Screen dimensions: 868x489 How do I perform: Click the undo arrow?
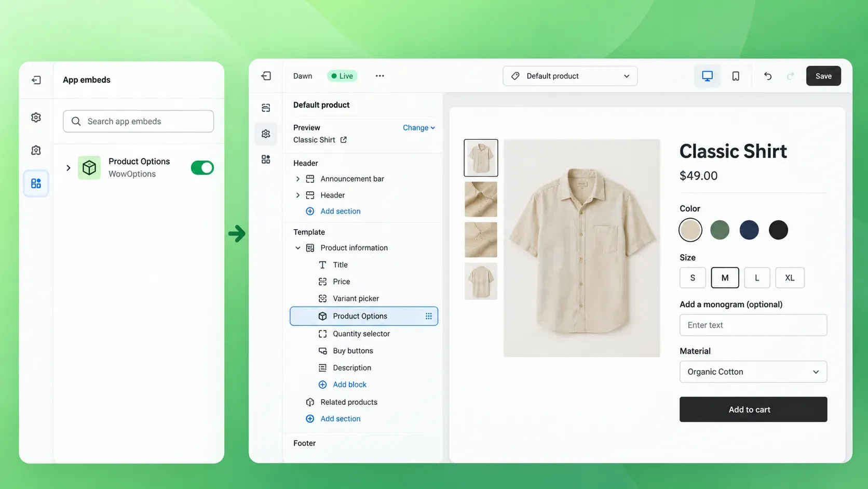(768, 76)
